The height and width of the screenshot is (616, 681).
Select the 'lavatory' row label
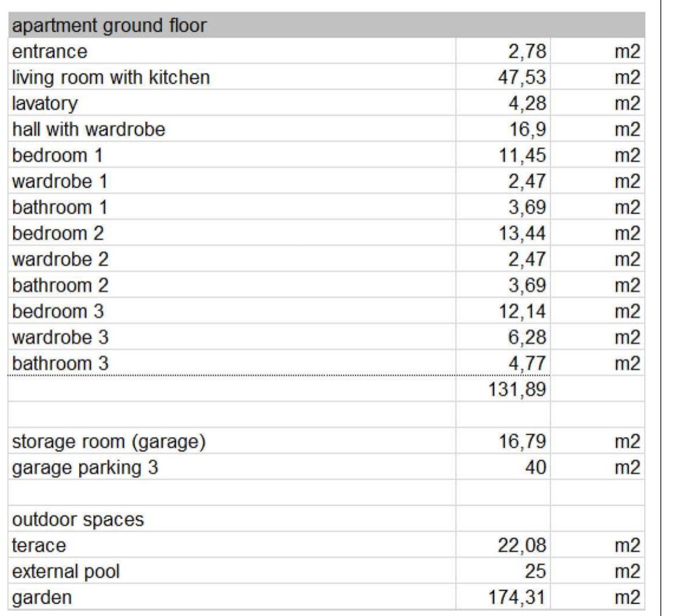(45, 104)
